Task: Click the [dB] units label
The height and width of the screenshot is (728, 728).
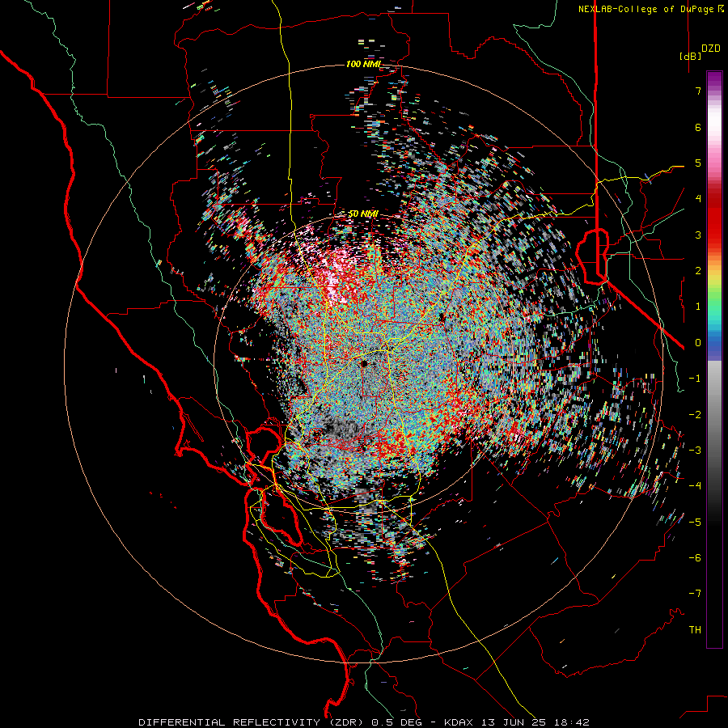Action: coord(690,56)
